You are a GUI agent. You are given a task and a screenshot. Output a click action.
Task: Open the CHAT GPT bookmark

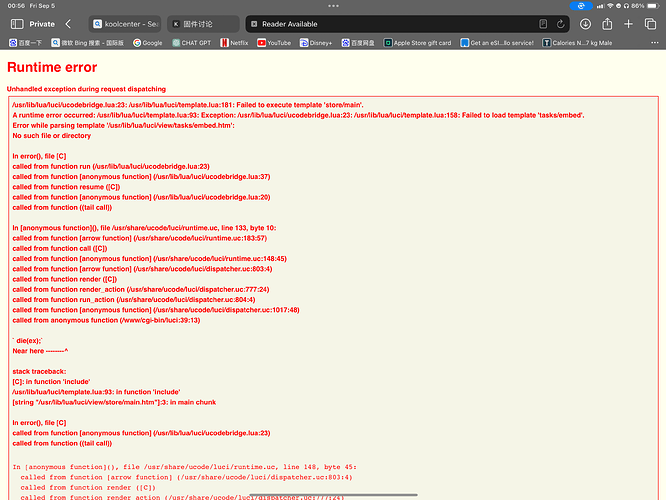pos(192,43)
